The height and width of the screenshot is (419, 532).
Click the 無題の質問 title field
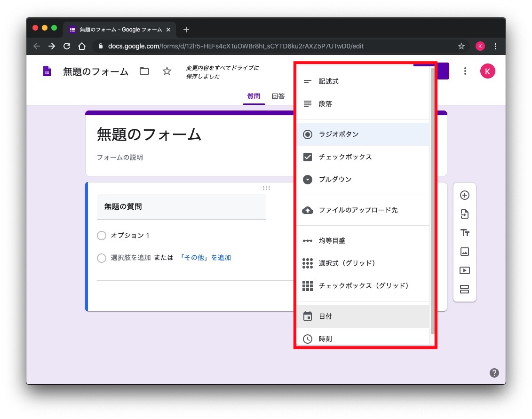tap(181, 206)
